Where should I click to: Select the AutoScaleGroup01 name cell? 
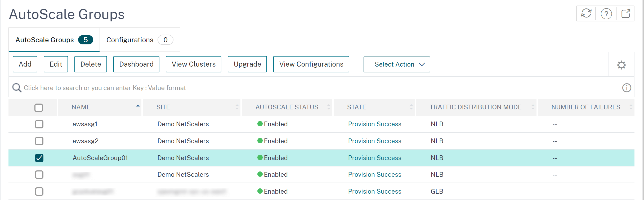(x=100, y=158)
